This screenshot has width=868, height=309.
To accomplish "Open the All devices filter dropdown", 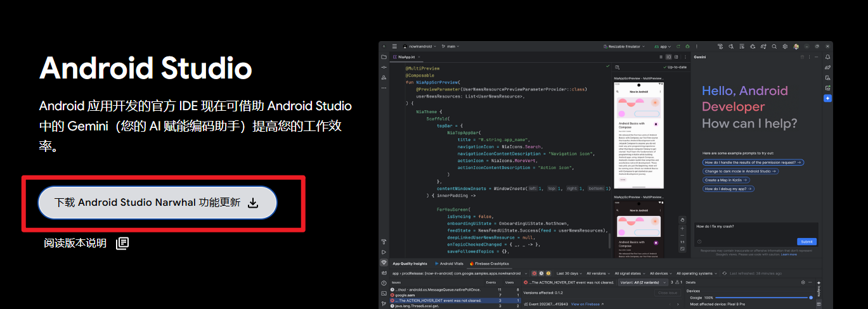I will pyautogui.click(x=661, y=274).
